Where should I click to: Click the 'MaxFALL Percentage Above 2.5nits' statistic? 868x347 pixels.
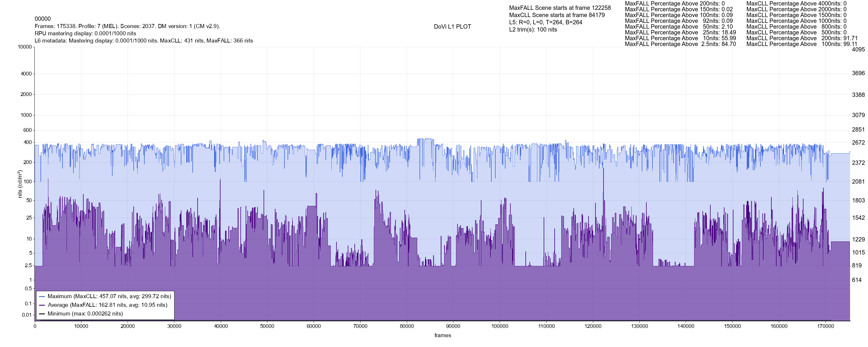coord(680,44)
